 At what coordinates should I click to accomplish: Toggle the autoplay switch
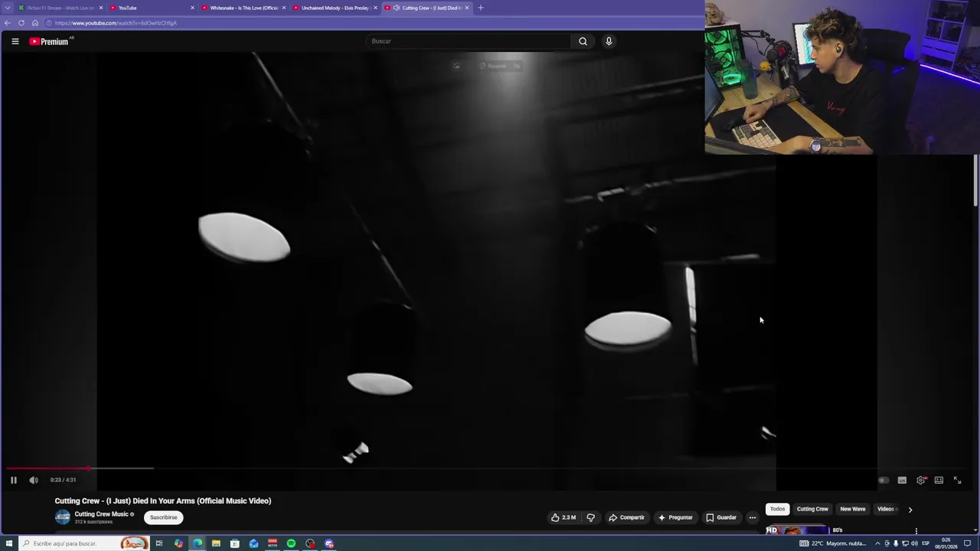[x=884, y=480]
